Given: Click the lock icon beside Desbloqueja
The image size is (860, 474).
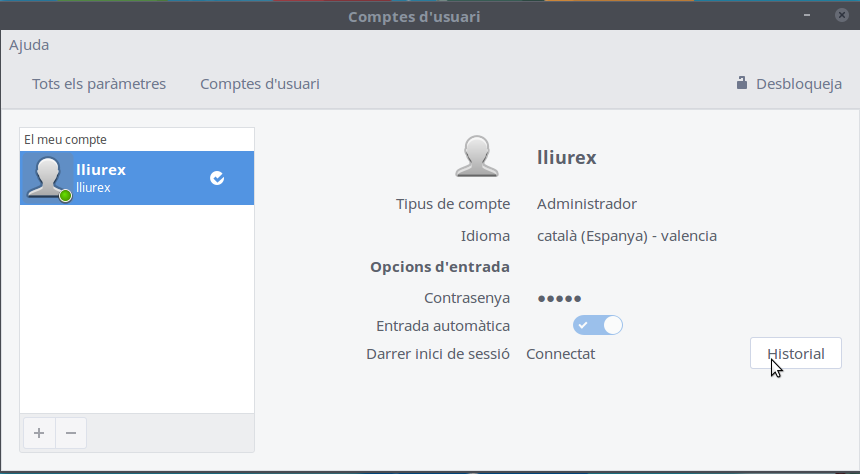Looking at the screenshot, I should tap(742, 83).
